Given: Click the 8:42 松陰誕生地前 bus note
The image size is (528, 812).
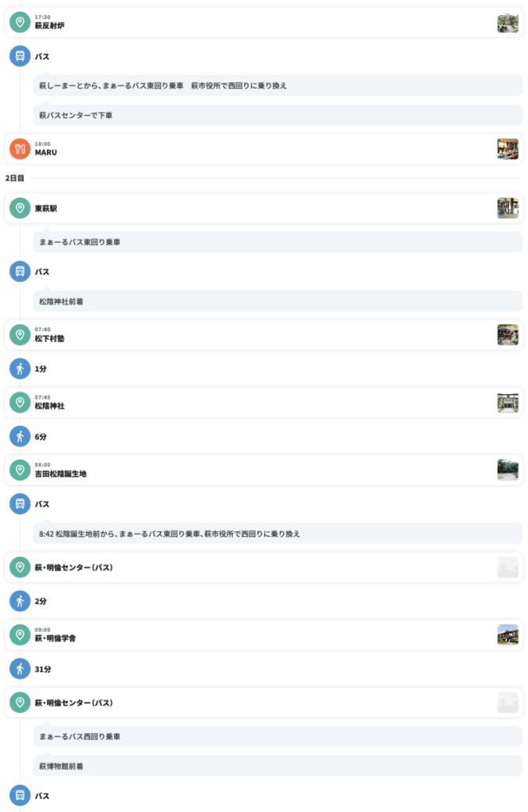Looking at the screenshot, I should tap(277, 534).
